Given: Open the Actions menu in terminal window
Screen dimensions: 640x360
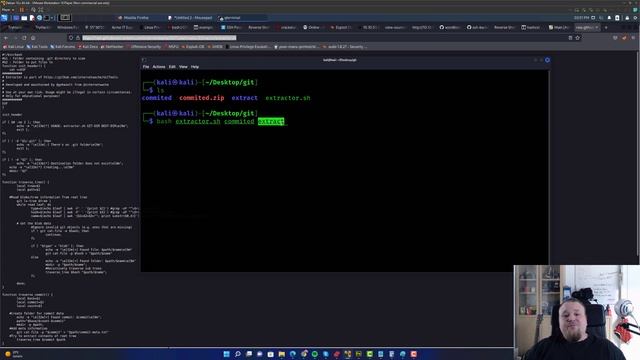Looking at the screenshot, I should click(x=159, y=67).
